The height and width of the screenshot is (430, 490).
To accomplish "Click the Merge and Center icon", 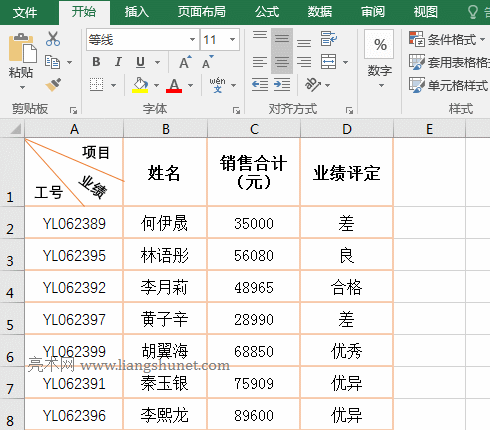I will pos(328,62).
